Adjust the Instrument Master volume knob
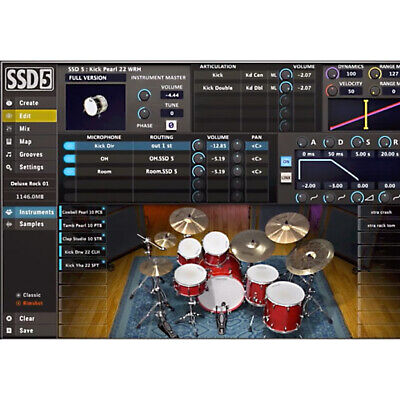This screenshot has height=400, width=400. pyautogui.click(x=144, y=95)
